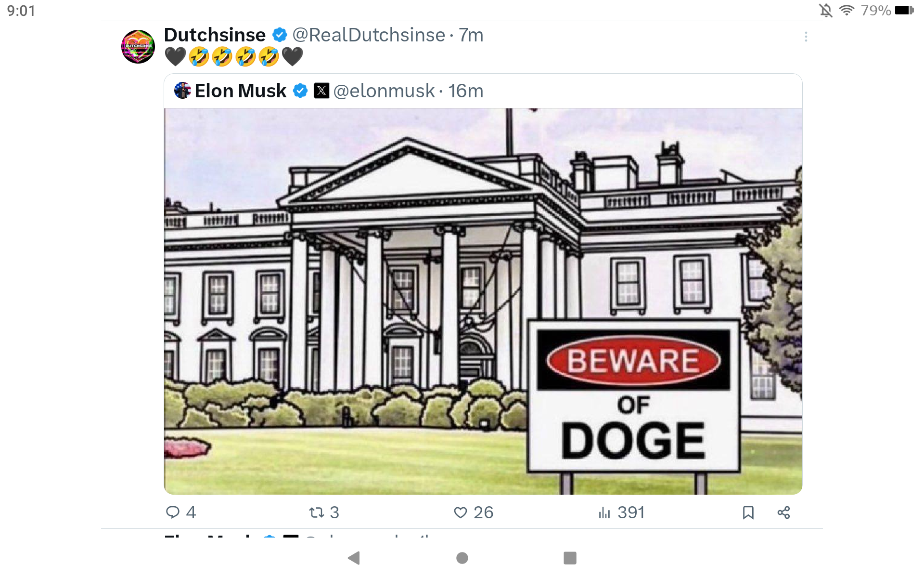View tweet analytics bar chart icon
Screen dimensions: 924x578
pos(604,512)
